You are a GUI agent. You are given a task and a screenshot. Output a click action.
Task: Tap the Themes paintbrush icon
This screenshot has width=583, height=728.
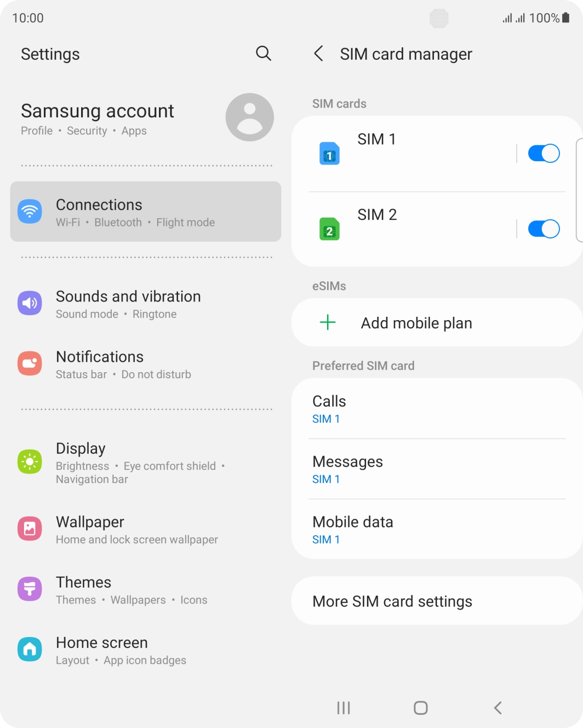point(30,589)
